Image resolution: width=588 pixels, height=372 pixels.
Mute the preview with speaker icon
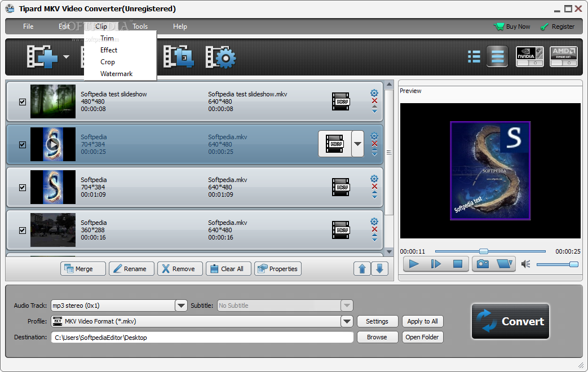coord(526,264)
